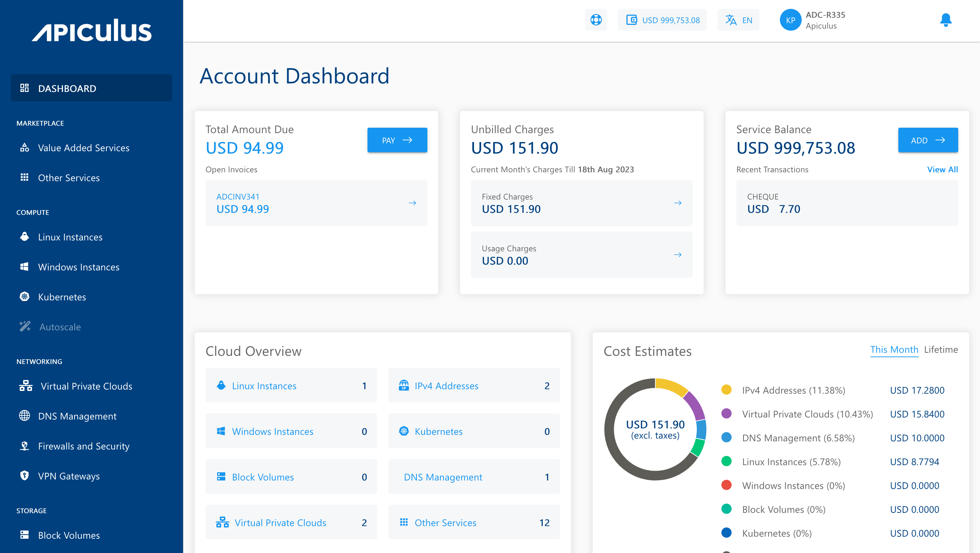The image size is (980, 553).
Task: Click the Autoscale wand icon
Action: (x=25, y=326)
